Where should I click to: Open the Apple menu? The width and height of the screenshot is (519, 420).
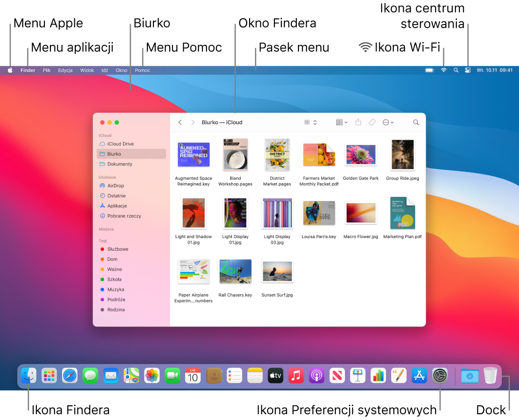(10, 70)
